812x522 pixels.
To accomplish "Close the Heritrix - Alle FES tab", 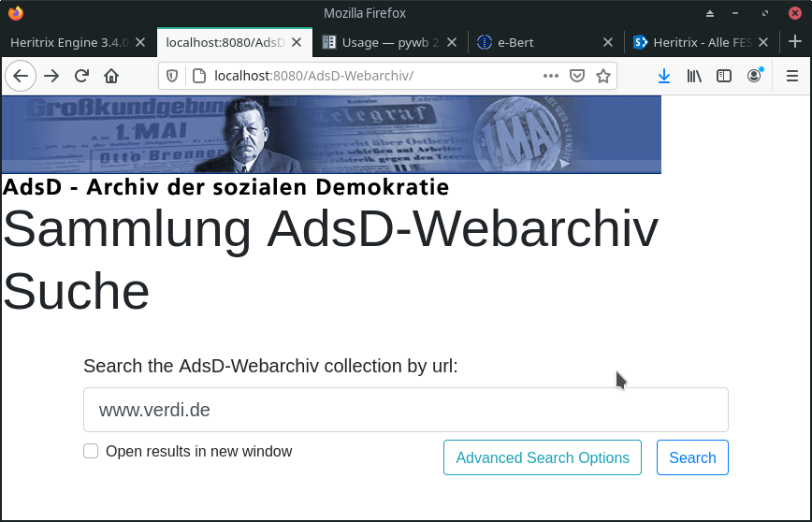I will tap(763, 42).
